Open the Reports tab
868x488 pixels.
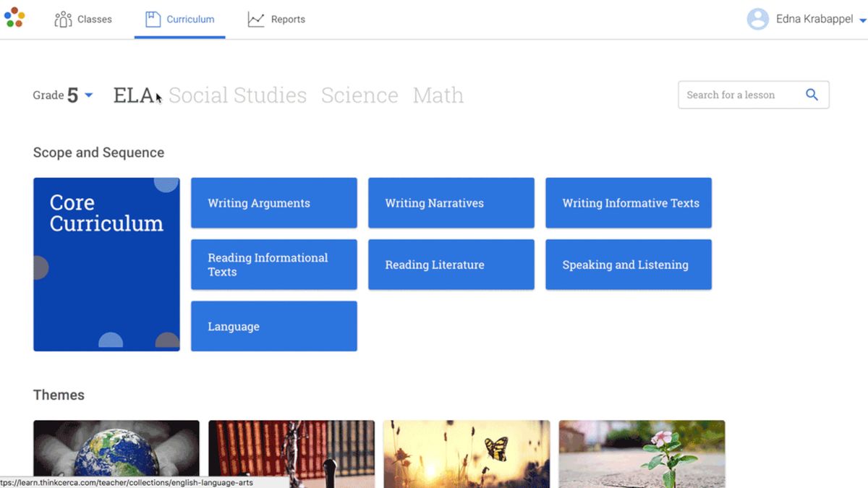[x=276, y=20]
